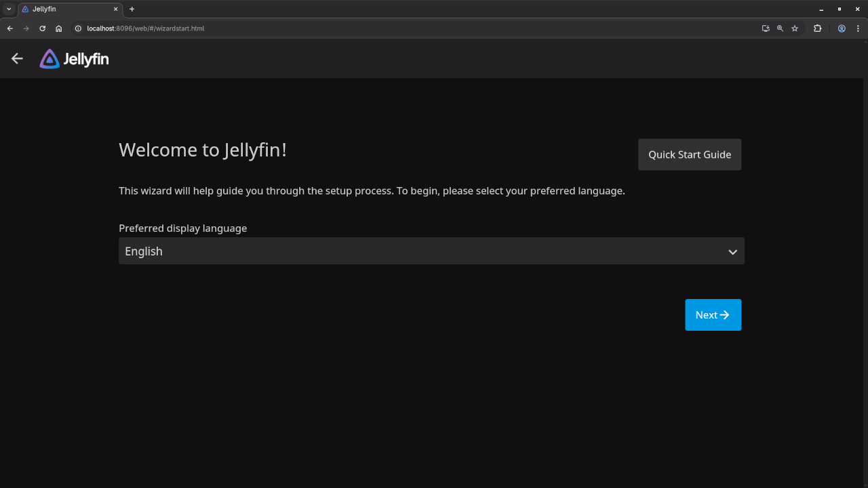Open the zoom magnifier icon in address bar
This screenshot has height=488, width=868.
[x=780, y=28]
